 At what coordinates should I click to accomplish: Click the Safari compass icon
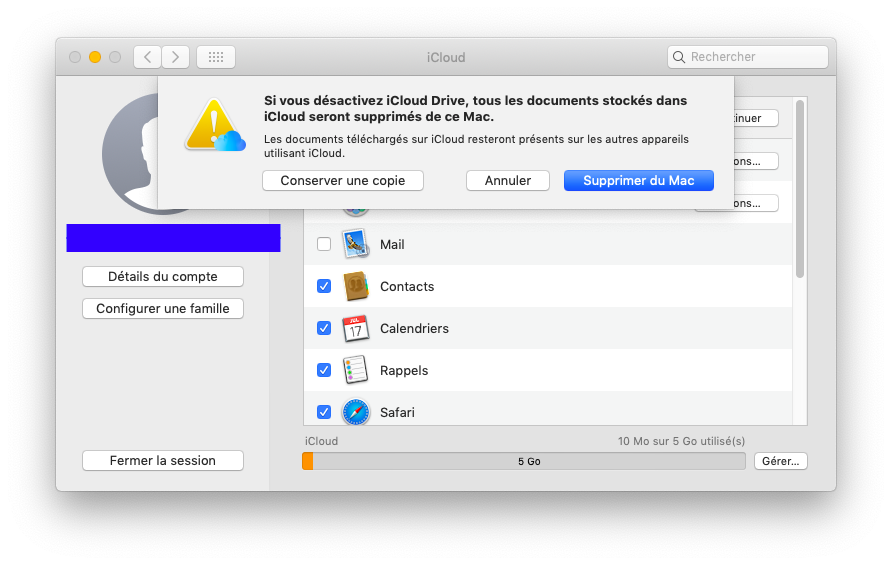[356, 412]
